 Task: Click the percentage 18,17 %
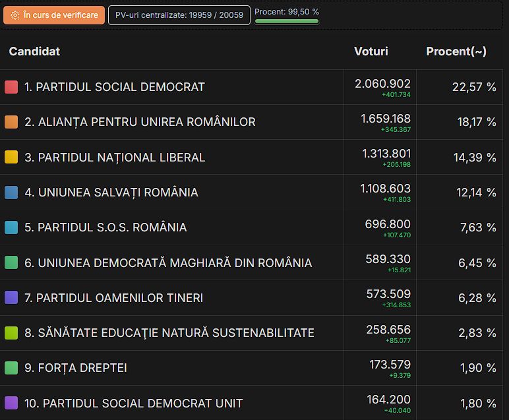477,122
